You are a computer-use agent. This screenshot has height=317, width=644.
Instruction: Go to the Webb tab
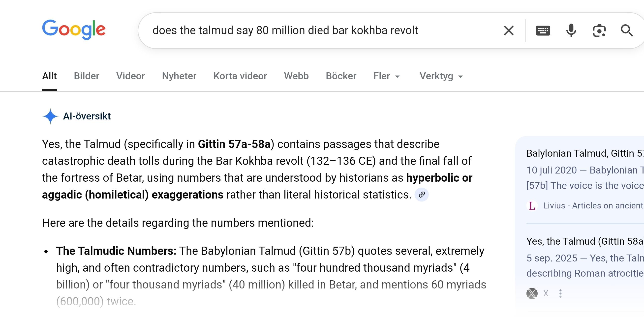point(296,76)
